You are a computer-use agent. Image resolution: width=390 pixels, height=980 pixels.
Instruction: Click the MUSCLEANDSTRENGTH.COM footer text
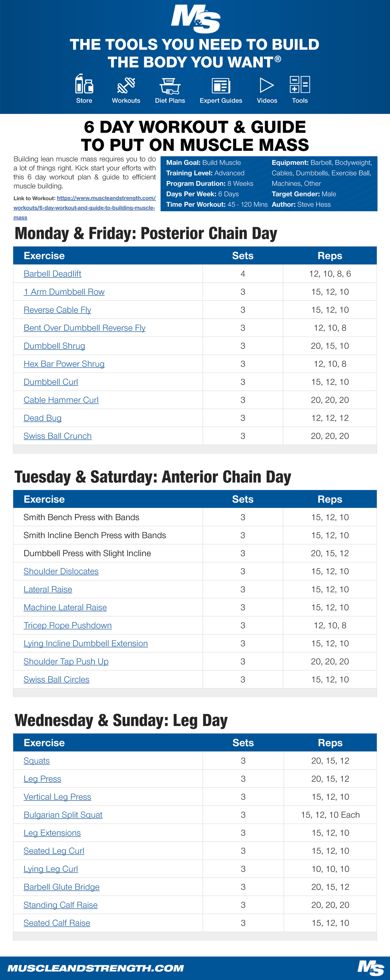tap(95, 968)
